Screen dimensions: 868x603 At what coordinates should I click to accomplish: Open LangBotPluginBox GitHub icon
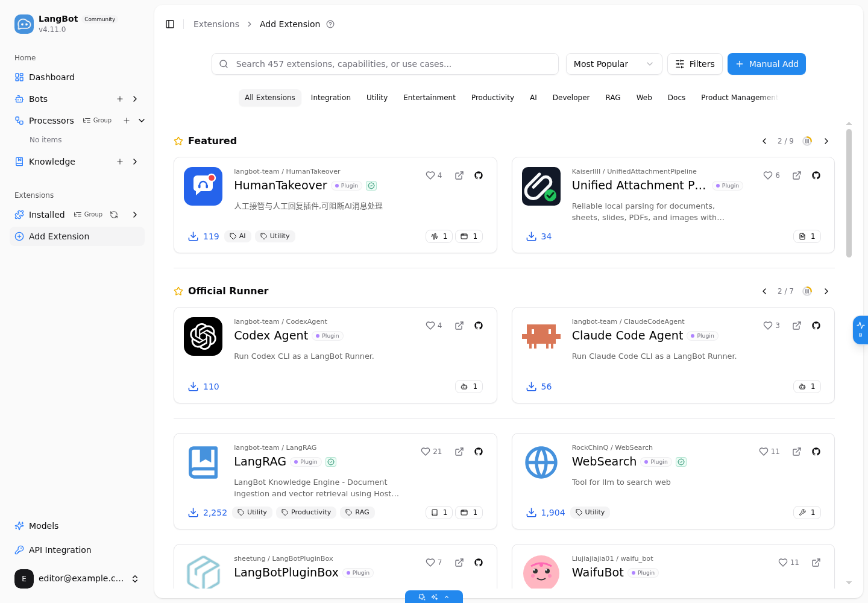(479, 563)
